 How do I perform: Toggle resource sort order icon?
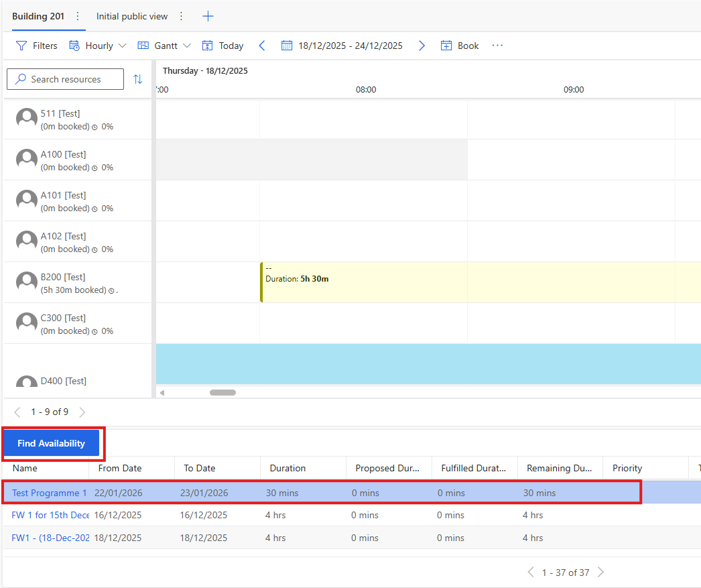138,79
